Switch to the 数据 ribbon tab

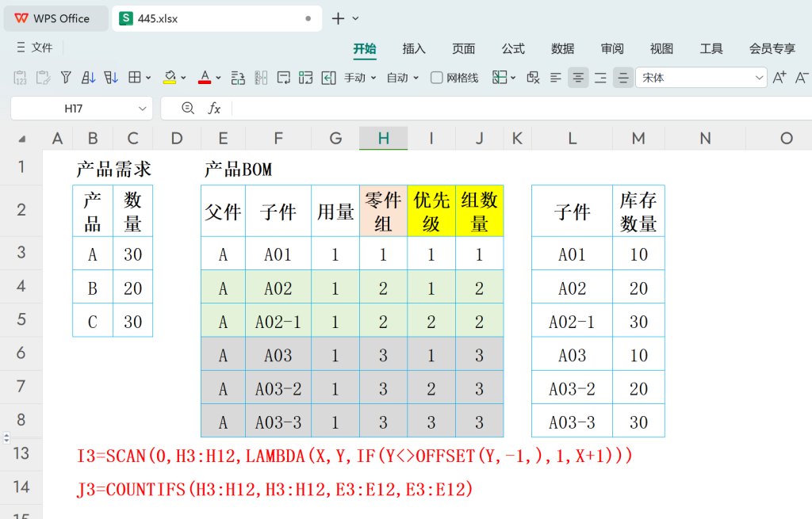click(x=563, y=48)
